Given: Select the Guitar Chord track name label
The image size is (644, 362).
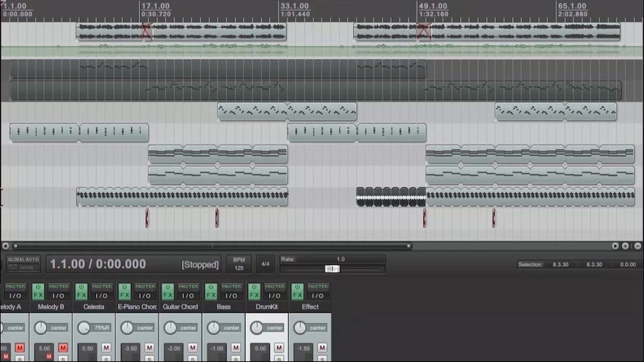Looking at the screenshot, I should tap(180, 306).
